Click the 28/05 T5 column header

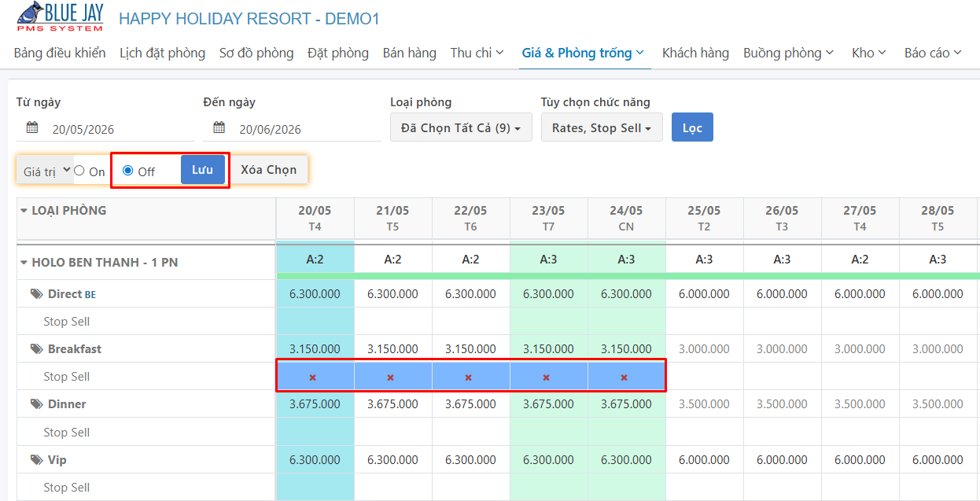tap(938, 218)
